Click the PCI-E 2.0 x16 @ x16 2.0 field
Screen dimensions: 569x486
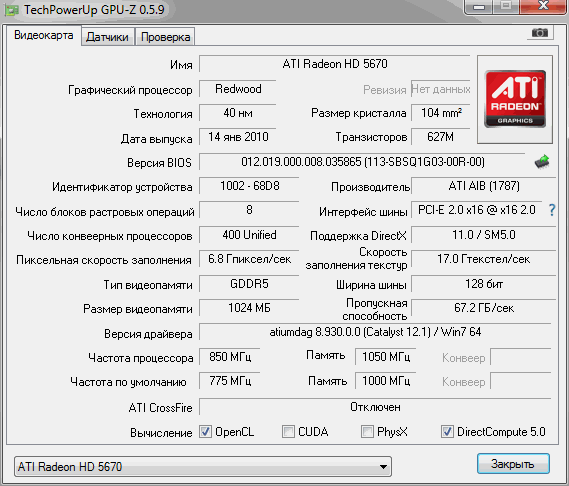476,210
